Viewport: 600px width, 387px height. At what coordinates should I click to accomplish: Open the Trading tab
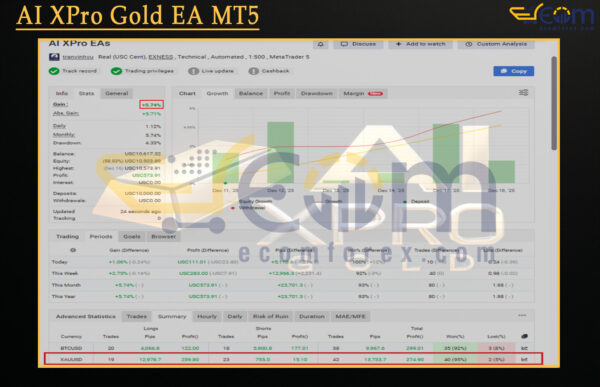pos(67,237)
